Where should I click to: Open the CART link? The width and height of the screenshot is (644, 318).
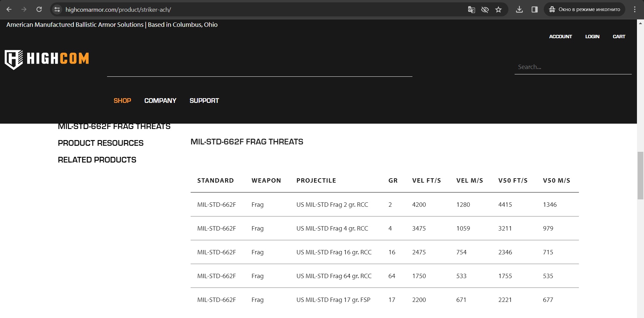pyautogui.click(x=619, y=37)
